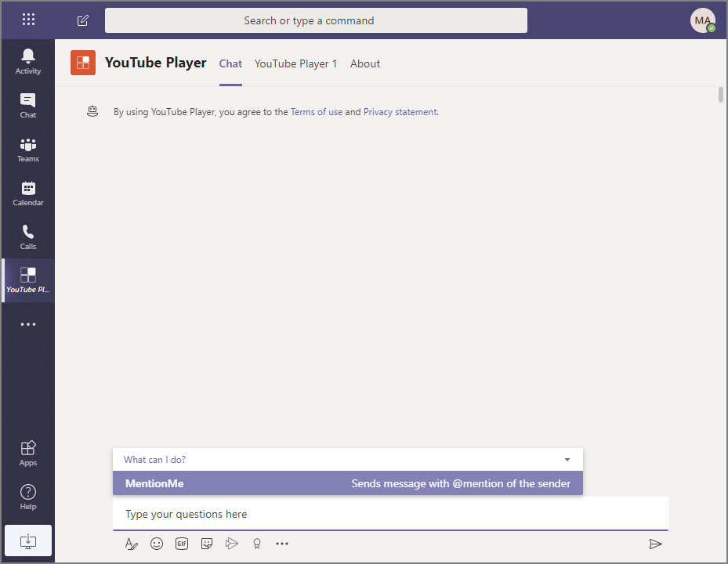Click the Search or type a command box

tap(316, 20)
